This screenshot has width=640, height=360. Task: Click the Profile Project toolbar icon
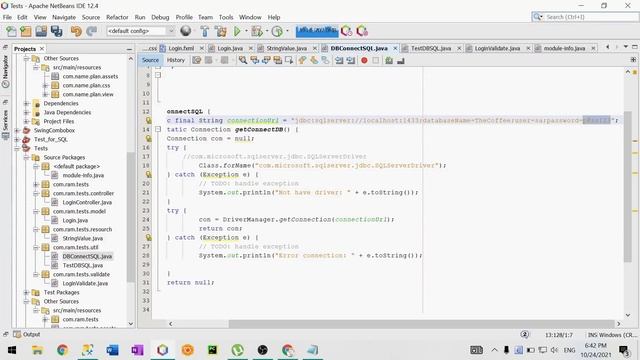point(277,31)
